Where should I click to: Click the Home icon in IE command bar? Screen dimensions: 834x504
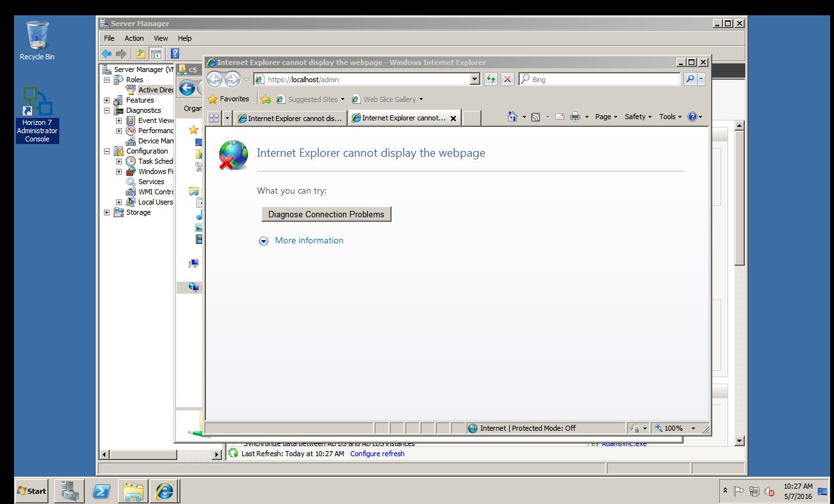[513, 117]
